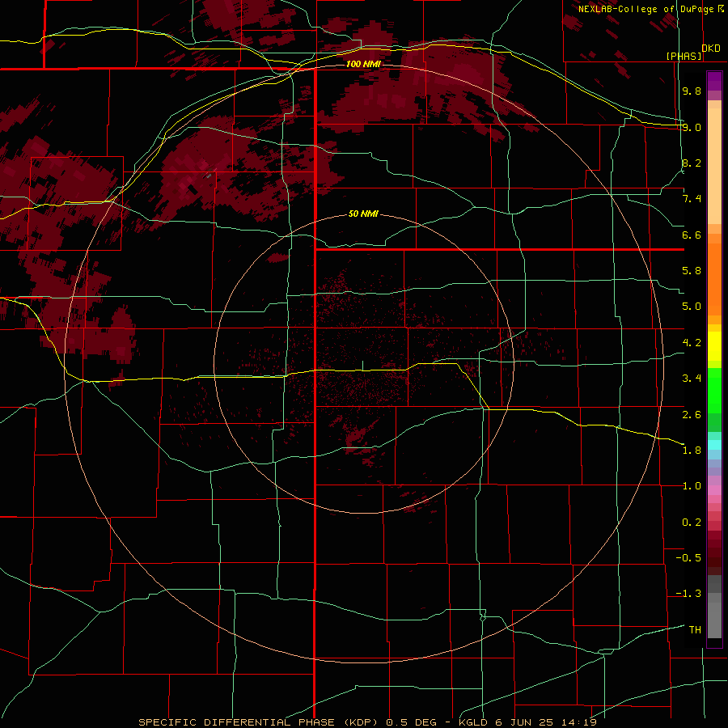This screenshot has width=728, height=728.
Task: Click the [PHAS] units label
Action: pyautogui.click(x=684, y=56)
